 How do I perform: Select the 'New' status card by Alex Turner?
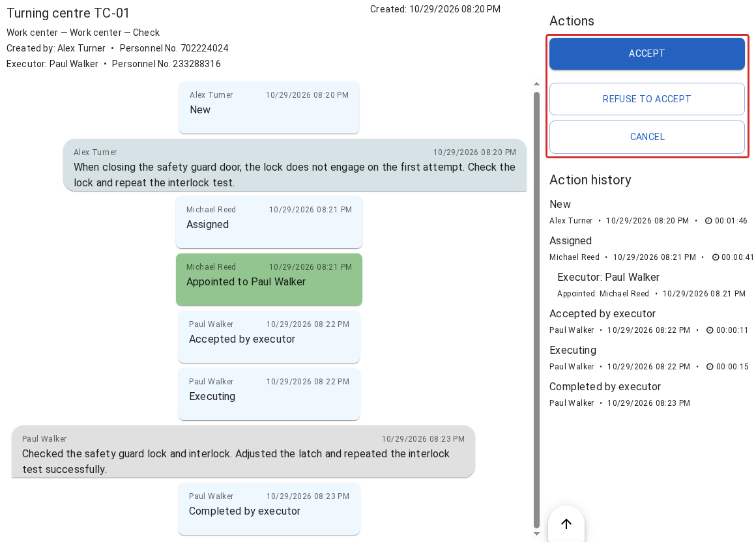pyautogui.click(x=269, y=107)
